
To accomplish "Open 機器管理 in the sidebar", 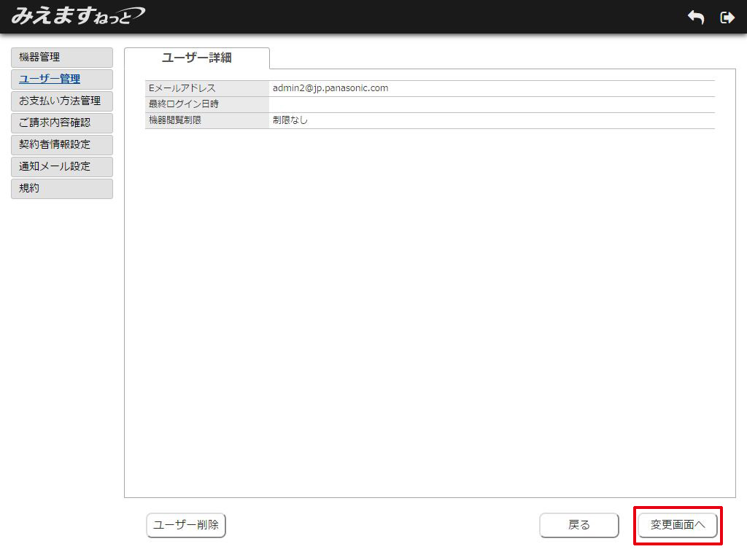I will pos(62,58).
